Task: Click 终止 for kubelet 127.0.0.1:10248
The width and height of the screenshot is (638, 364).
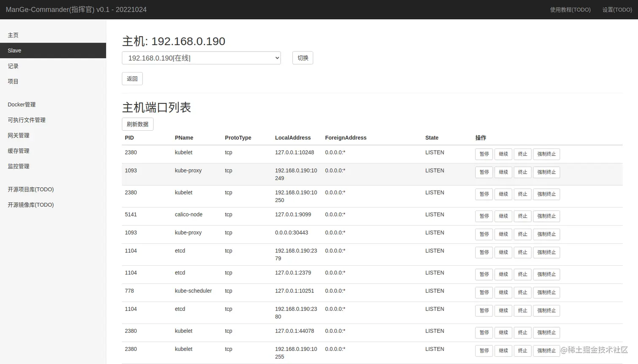Action: click(523, 154)
